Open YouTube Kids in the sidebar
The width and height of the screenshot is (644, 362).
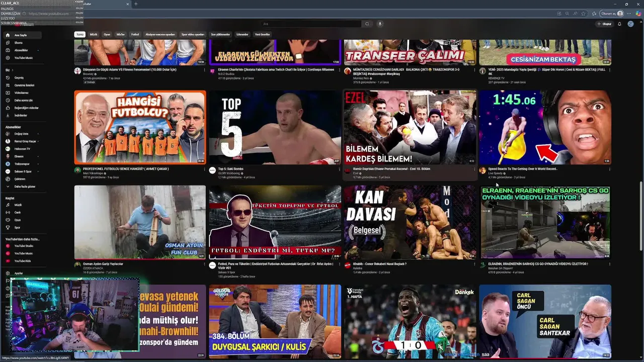pyautogui.click(x=23, y=261)
